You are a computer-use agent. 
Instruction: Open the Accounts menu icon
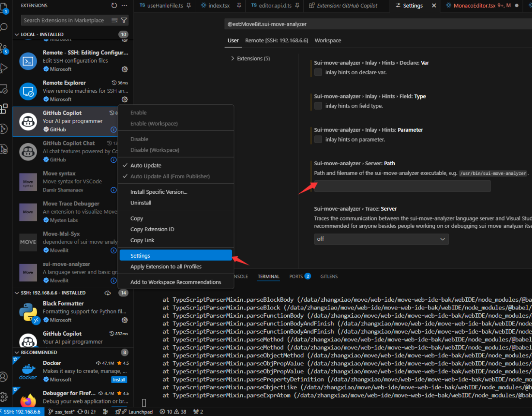(3, 376)
